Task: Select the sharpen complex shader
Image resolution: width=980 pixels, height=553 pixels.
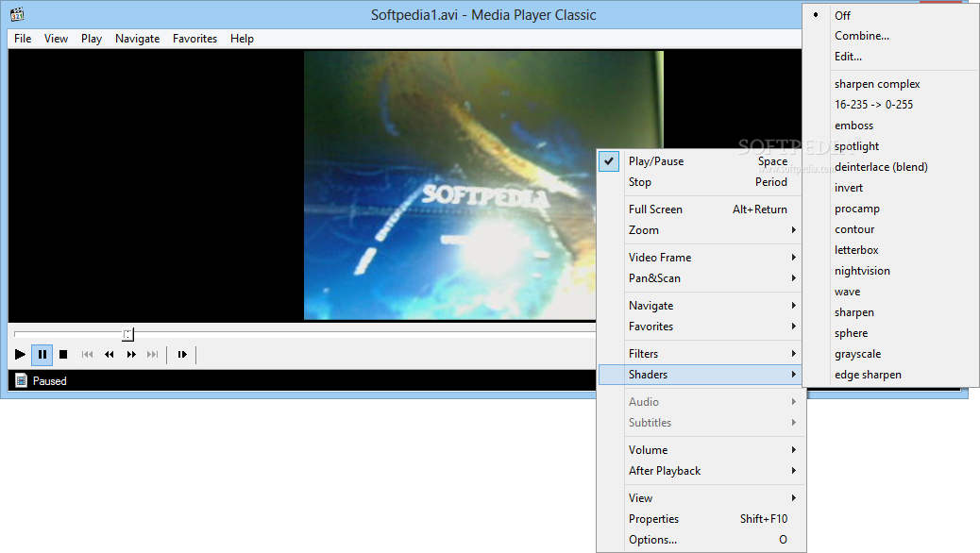Action: click(890, 84)
